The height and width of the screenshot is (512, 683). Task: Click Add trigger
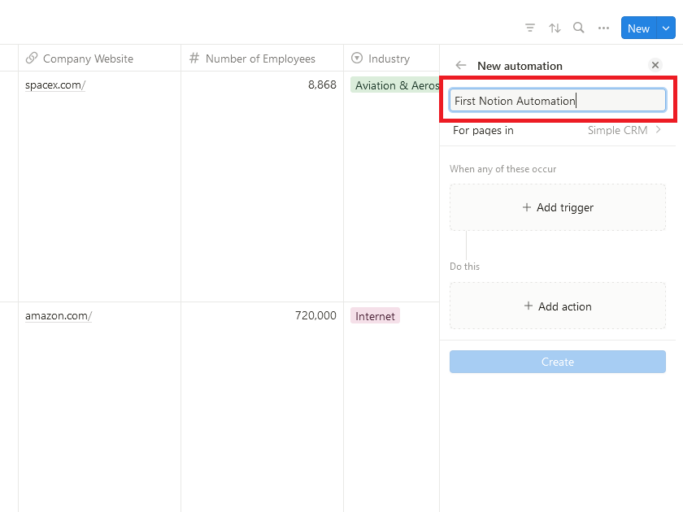pyautogui.click(x=557, y=208)
